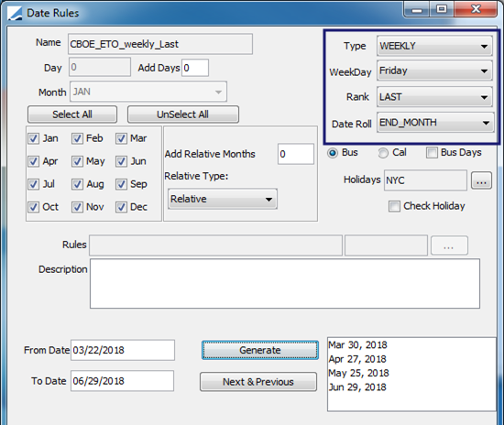
Task: Expand the WeekDay Friday dropdown
Action: [x=434, y=71]
